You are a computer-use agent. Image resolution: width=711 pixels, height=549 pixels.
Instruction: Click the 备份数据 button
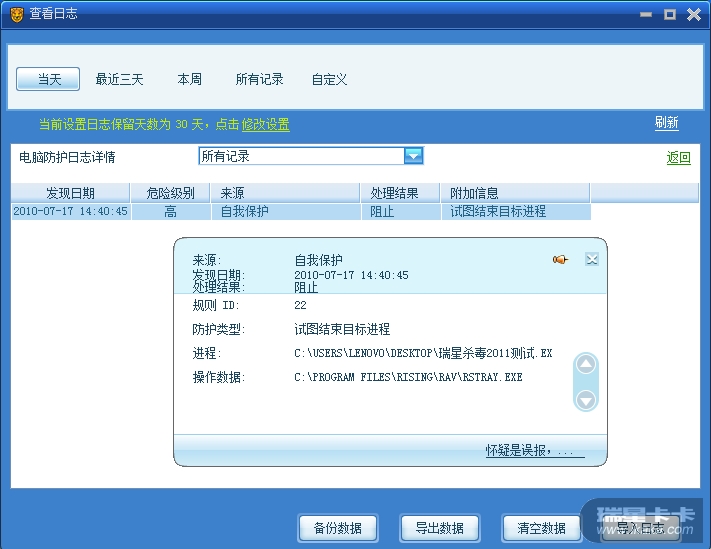[x=338, y=528]
